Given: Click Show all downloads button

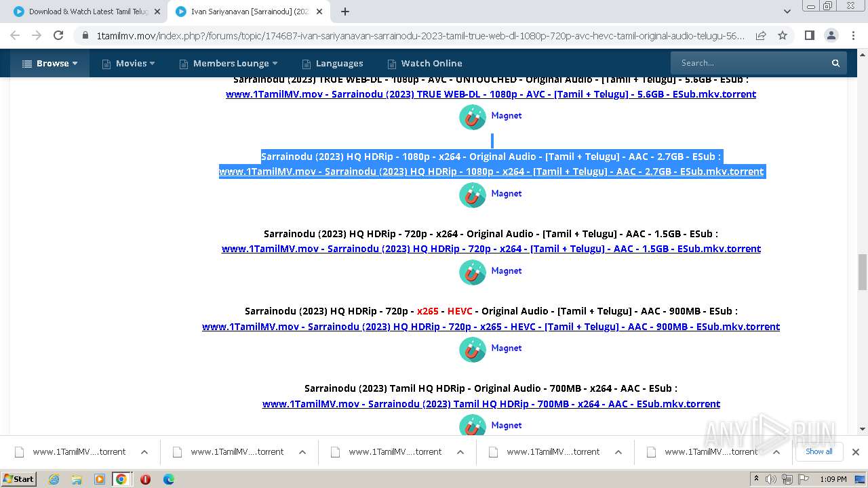Looking at the screenshot, I should [x=818, y=451].
